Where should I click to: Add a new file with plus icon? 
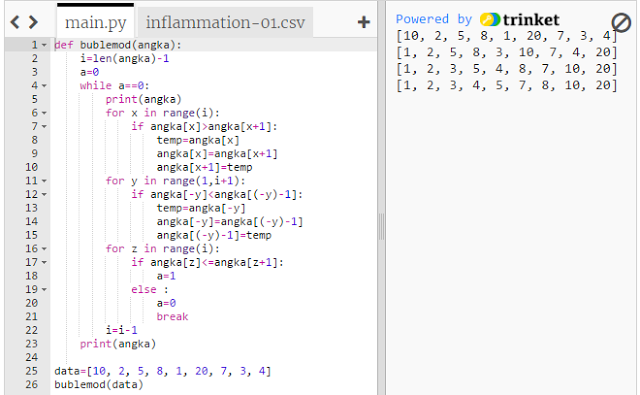pos(364,22)
